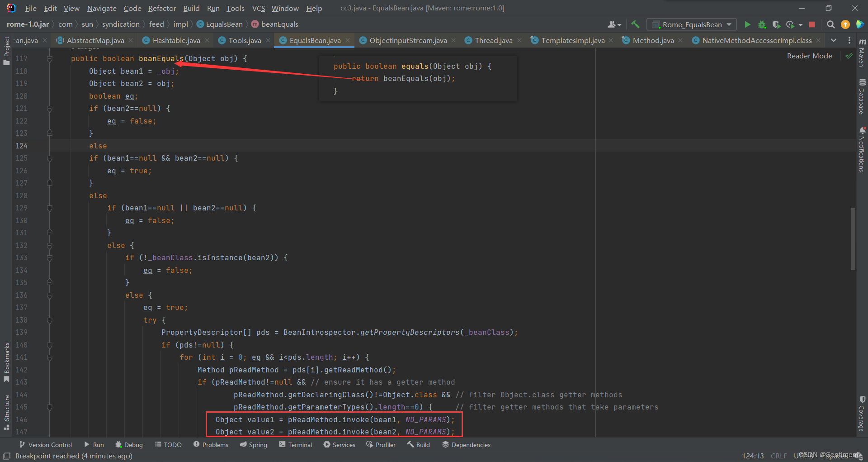
Task: Click the green inspection checkmark icon
Action: click(x=849, y=56)
